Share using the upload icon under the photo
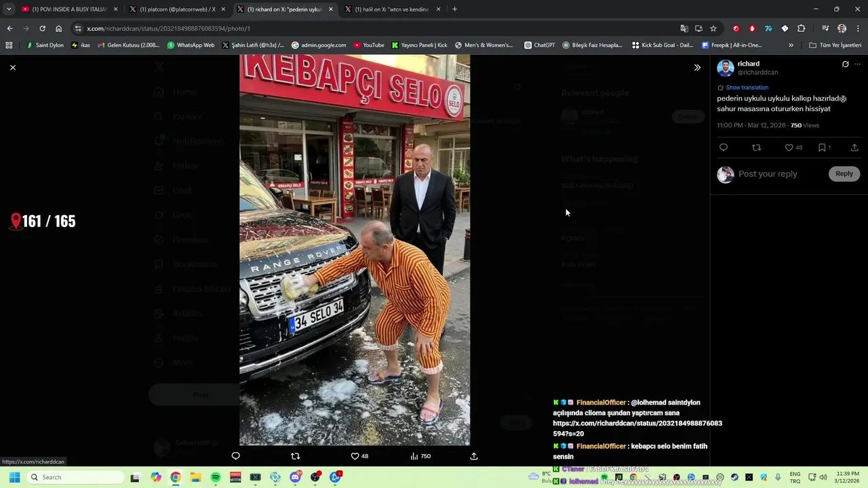This screenshot has height=488, width=868. (474, 456)
